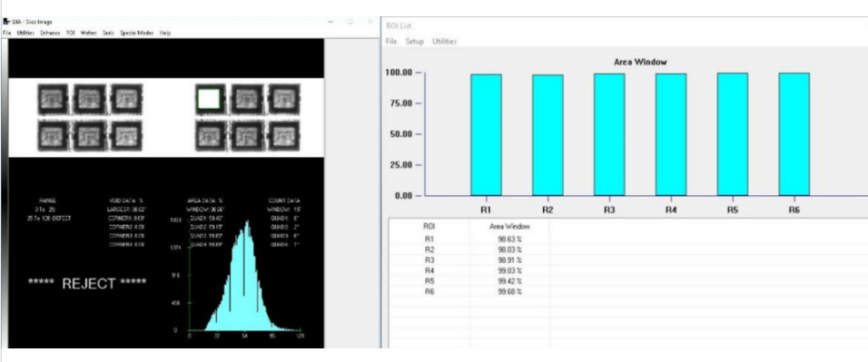Click the DIA application icon in title bar

coord(6,22)
